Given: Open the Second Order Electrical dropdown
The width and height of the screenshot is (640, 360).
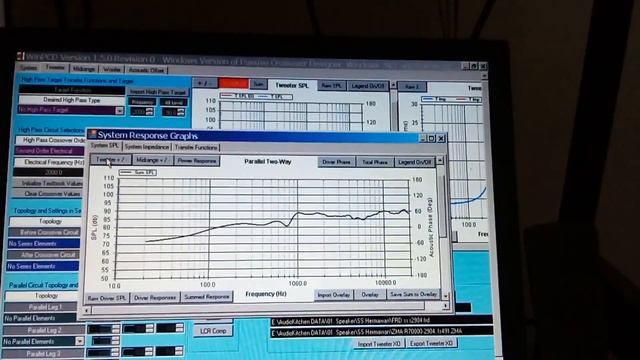Looking at the screenshot, I should pyautogui.click(x=49, y=151).
